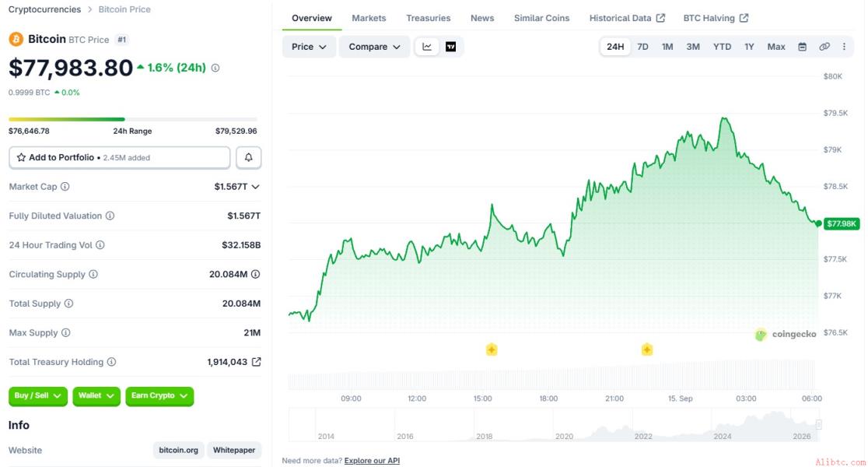Click news marker near 15:00
Image resolution: width=868 pixels, height=467 pixels.
pos(492,349)
